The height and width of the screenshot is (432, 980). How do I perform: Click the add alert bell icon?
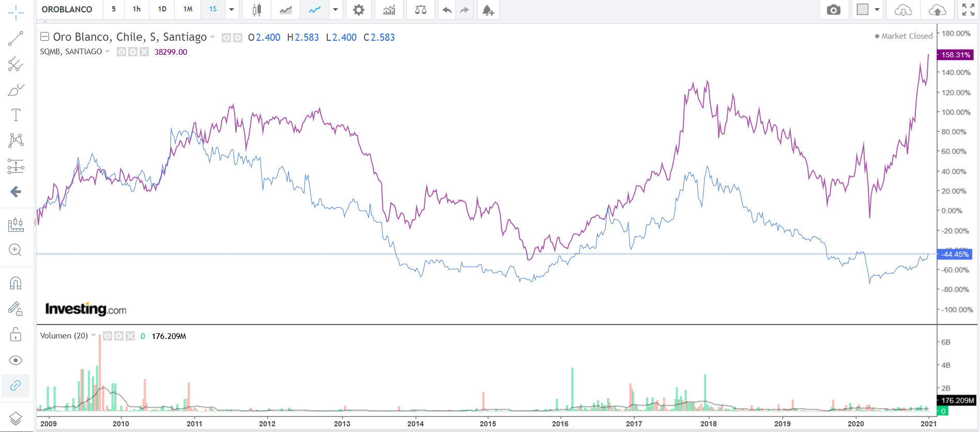click(488, 10)
